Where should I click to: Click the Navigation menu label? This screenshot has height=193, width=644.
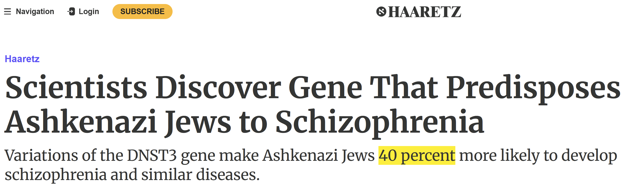coord(35,11)
